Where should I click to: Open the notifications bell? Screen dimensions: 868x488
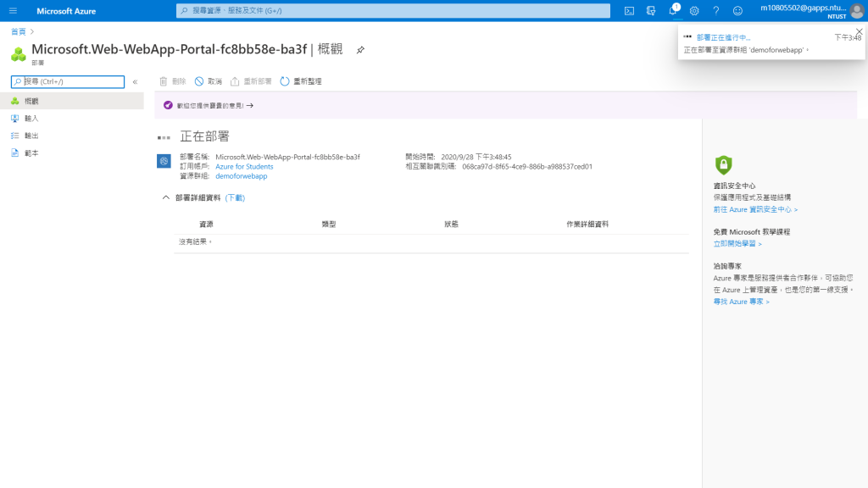click(x=673, y=10)
